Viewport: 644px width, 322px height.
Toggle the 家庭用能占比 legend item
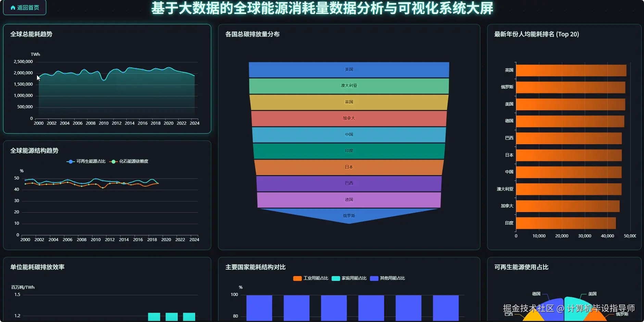[x=350, y=278]
